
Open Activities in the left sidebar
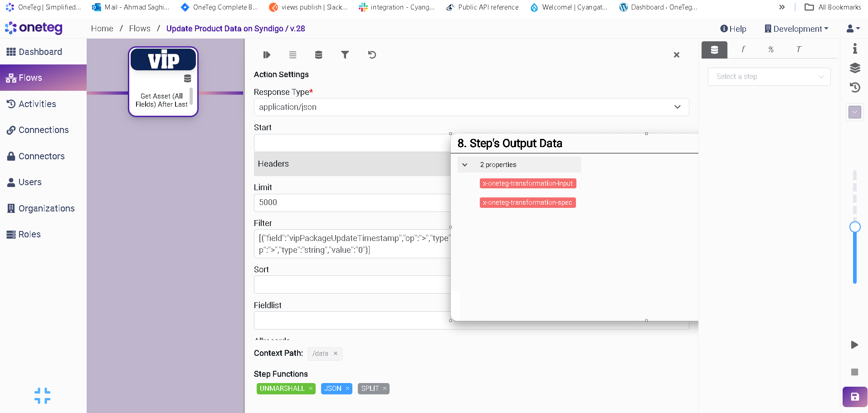pyautogui.click(x=37, y=104)
